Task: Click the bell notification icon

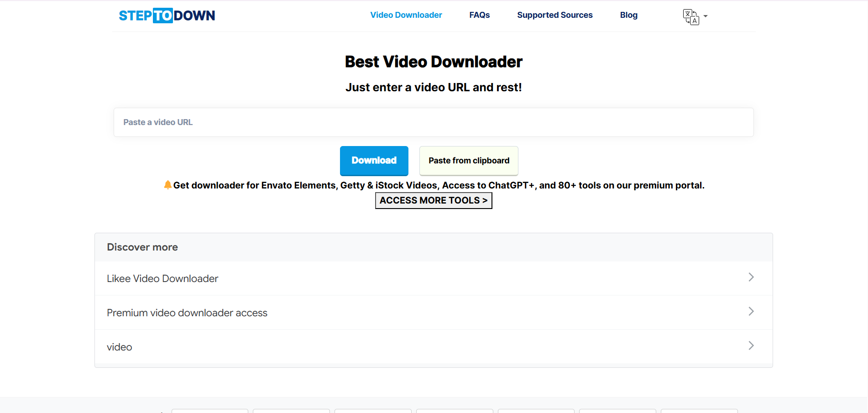Action: [x=167, y=184]
